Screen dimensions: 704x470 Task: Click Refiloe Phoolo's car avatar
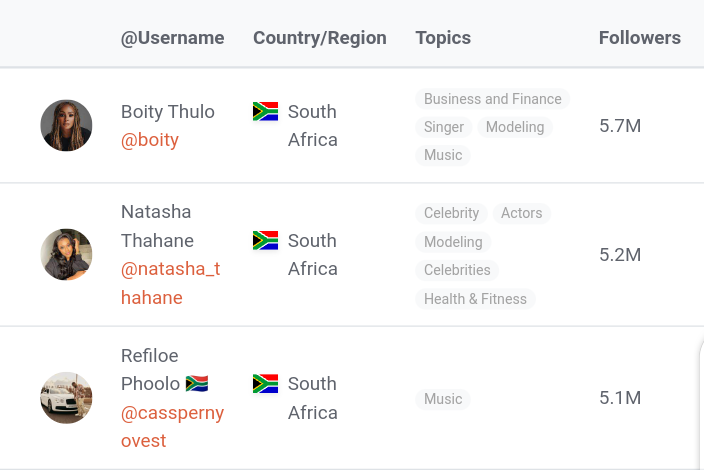click(x=66, y=398)
